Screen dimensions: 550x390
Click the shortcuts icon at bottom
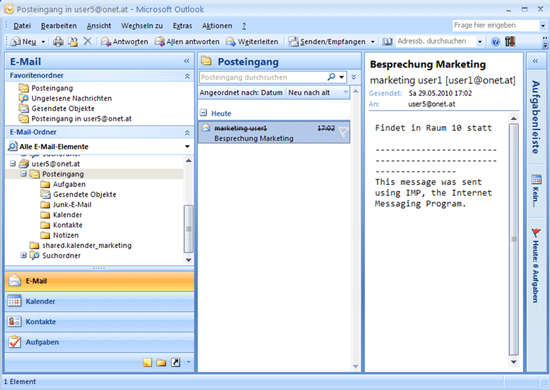(175, 362)
